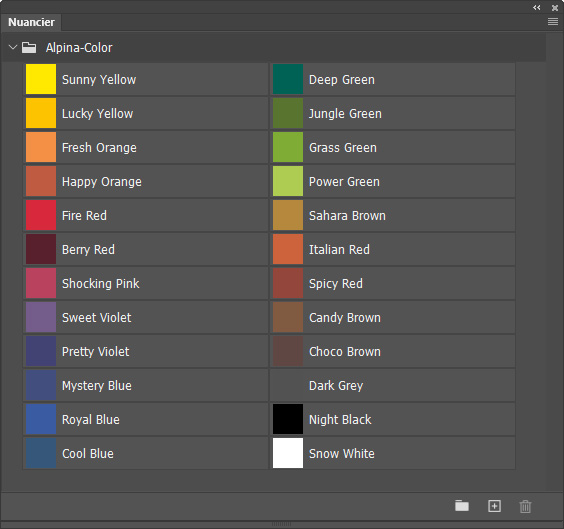Click the delete swatch trash icon

[x=525, y=506]
